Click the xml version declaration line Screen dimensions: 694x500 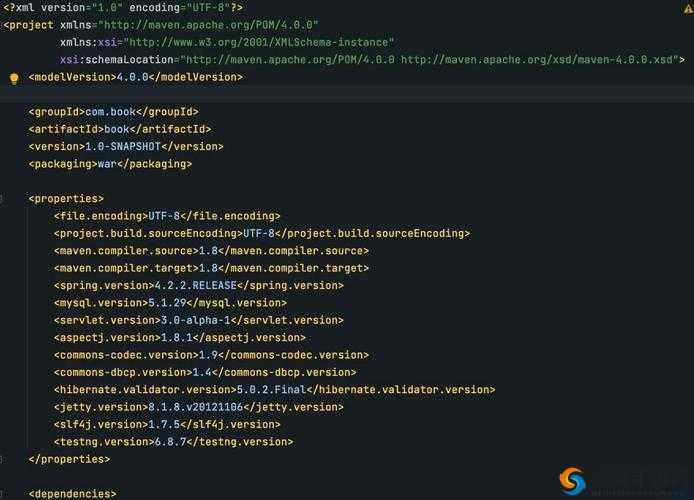pos(123,8)
